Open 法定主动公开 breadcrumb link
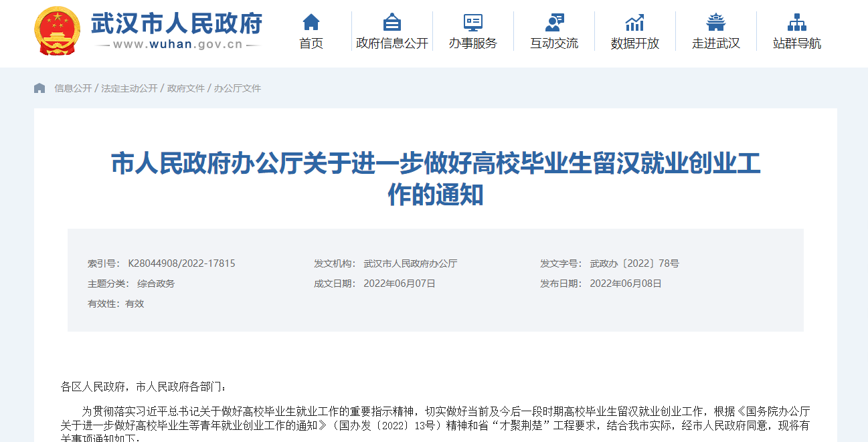 point(129,88)
